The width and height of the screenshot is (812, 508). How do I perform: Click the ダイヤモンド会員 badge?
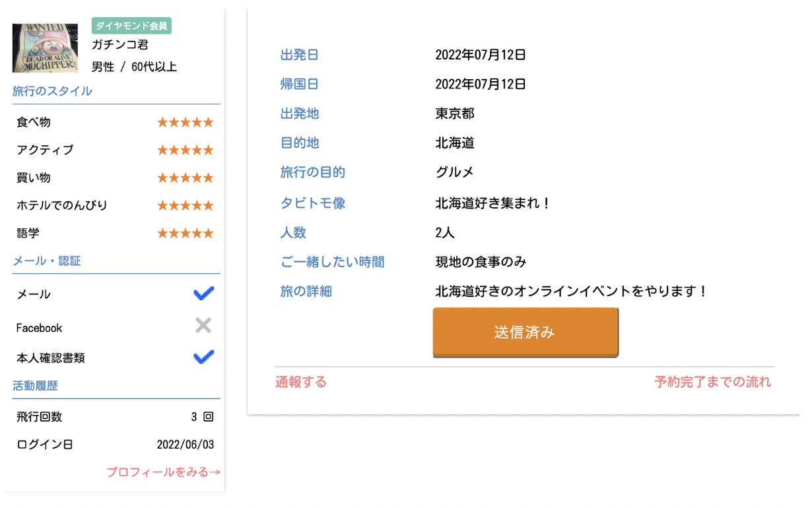pyautogui.click(x=131, y=26)
